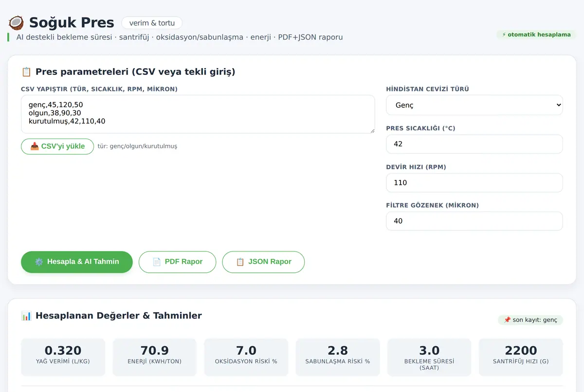Click the otomatik hesaplama badge
Screen dimensions: 584x392
click(x=536, y=35)
